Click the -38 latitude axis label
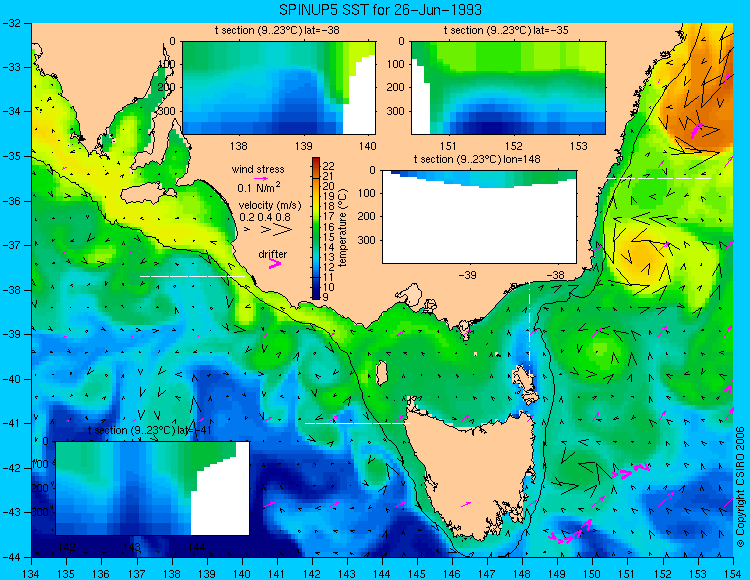This screenshot has height=580, width=750. point(14,290)
